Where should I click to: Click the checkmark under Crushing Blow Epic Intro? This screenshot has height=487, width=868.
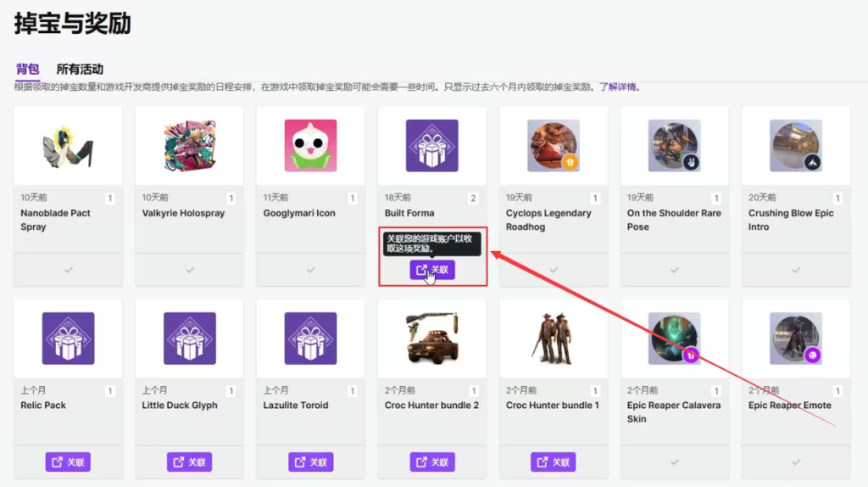click(796, 270)
